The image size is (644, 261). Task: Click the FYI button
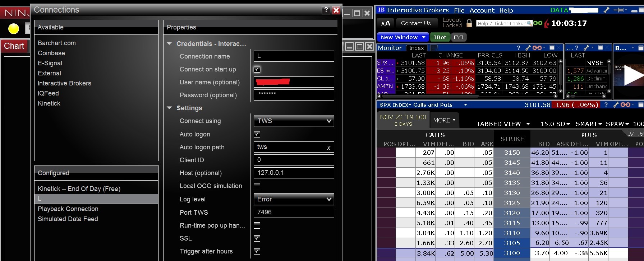pos(459,37)
